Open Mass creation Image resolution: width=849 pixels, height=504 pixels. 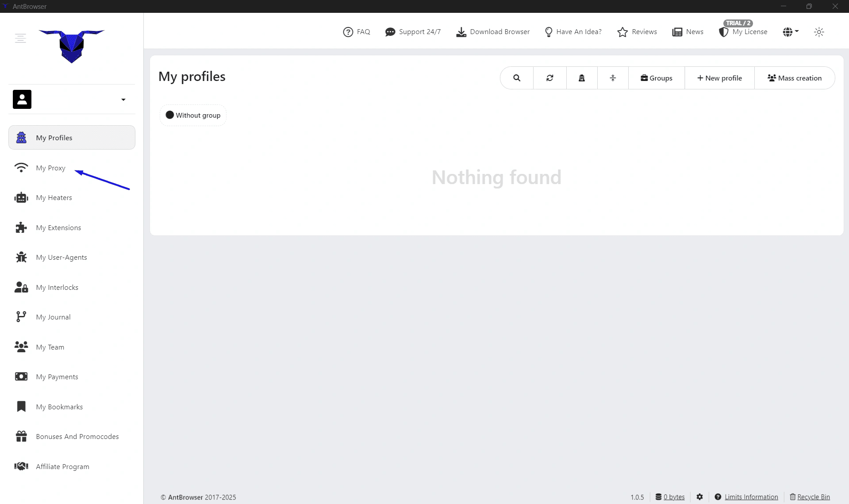tap(795, 78)
